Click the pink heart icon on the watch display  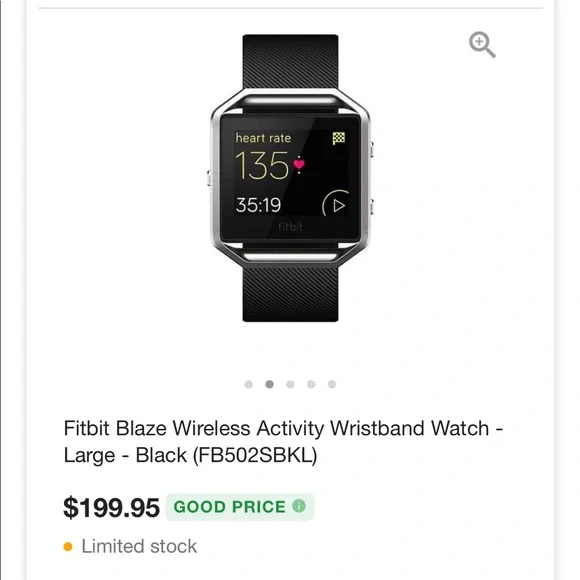[x=299, y=164]
